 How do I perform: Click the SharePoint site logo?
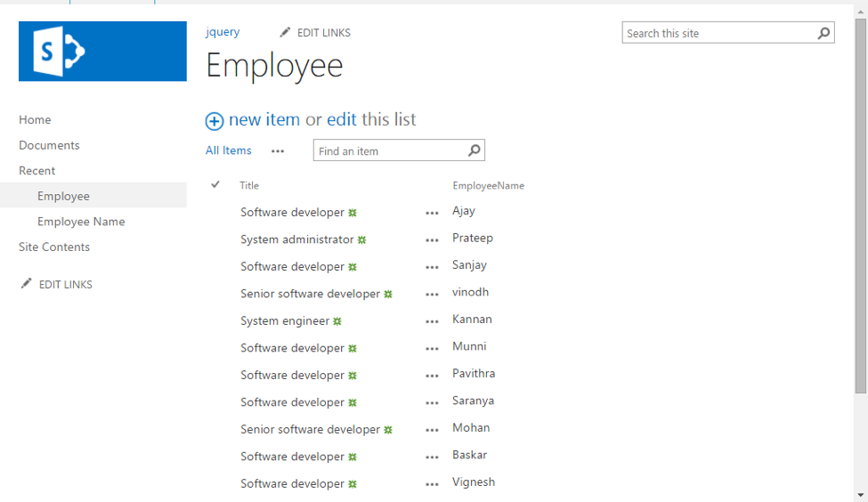click(x=102, y=52)
